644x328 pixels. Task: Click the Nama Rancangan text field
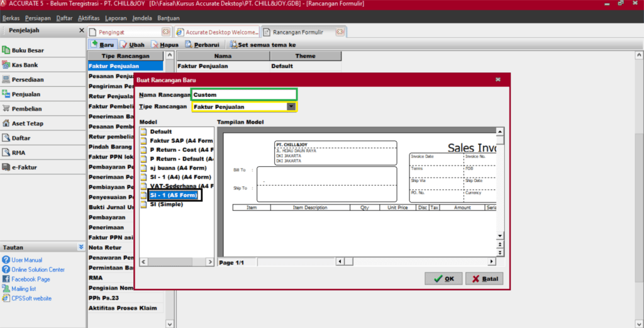(x=244, y=94)
